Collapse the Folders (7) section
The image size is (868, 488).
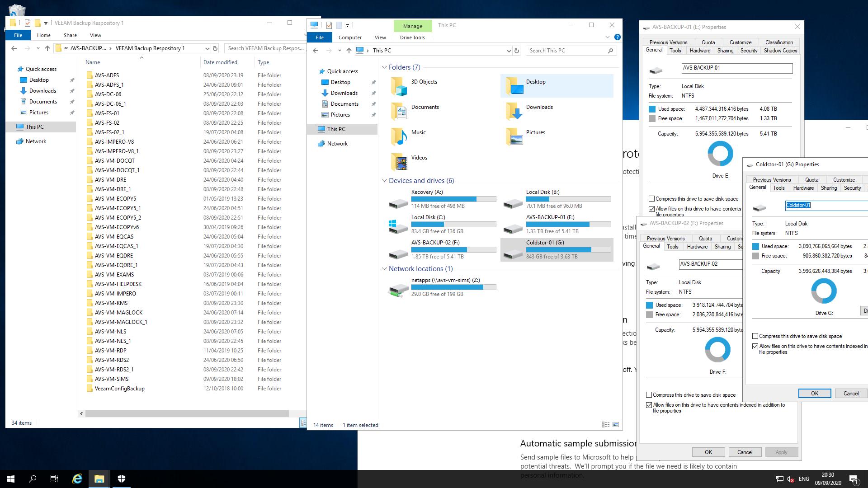(x=384, y=67)
